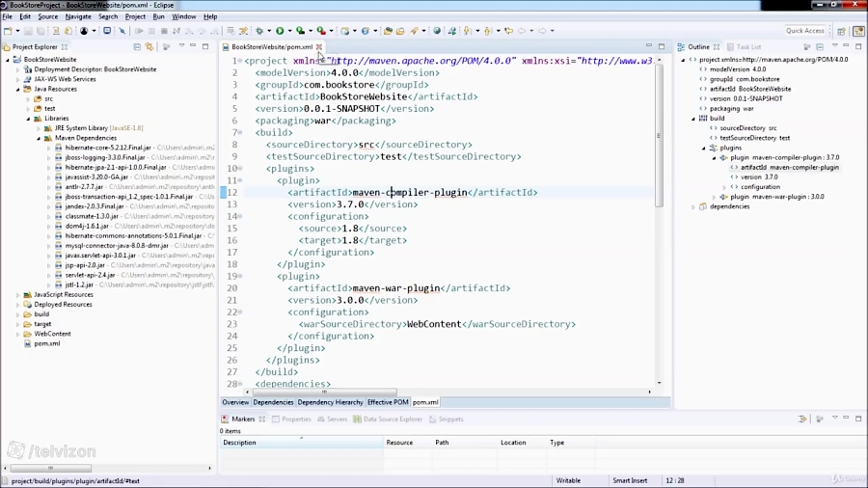This screenshot has width=868, height=488.
Task: Select packaging war in Outline
Action: 731,109
